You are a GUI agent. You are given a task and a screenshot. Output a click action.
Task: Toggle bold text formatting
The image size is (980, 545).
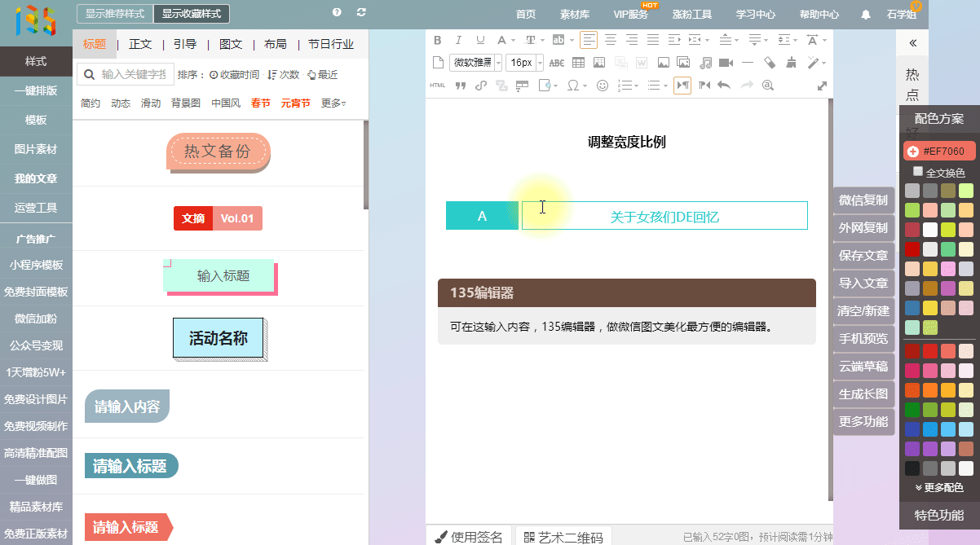tap(438, 40)
